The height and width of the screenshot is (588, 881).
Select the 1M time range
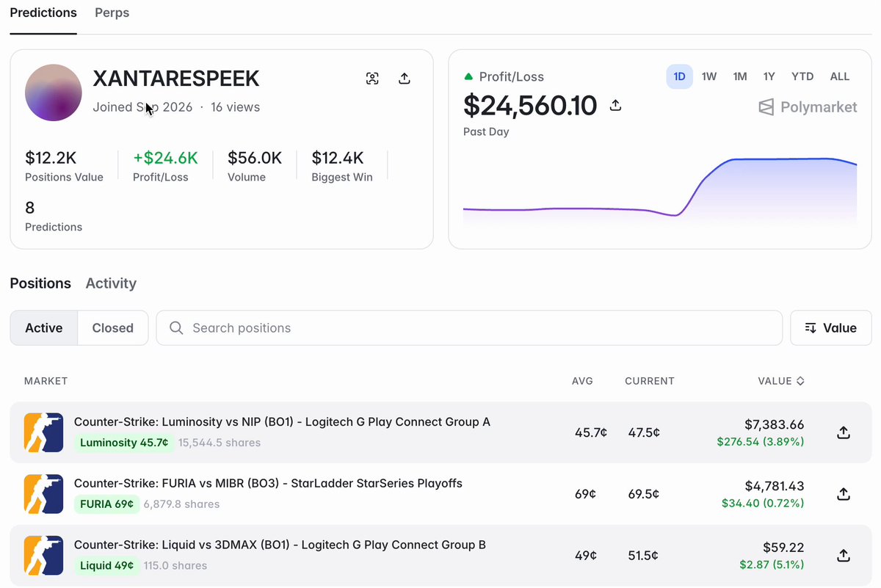pyautogui.click(x=740, y=76)
